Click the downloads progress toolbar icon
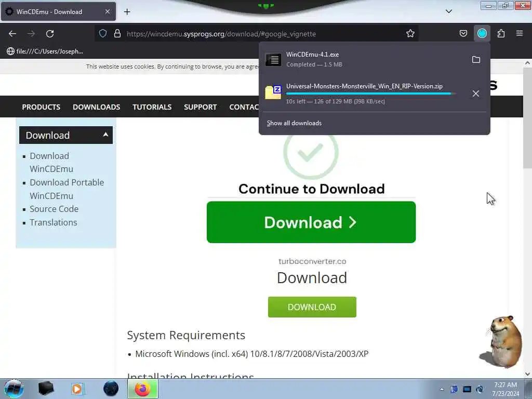The image size is (532, 399). pos(482,33)
